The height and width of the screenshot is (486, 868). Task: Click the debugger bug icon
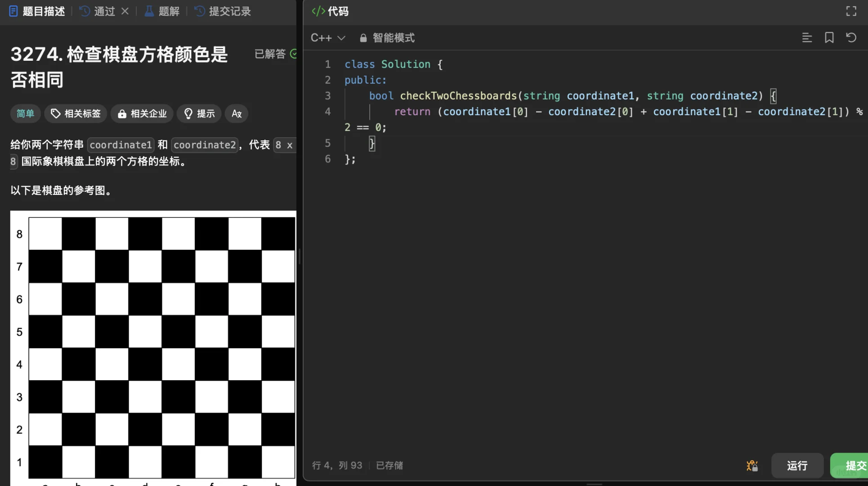[x=752, y=466]
